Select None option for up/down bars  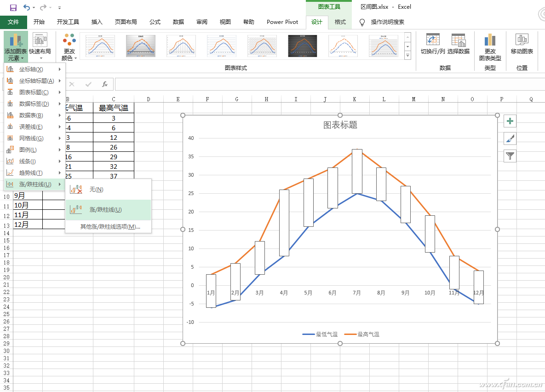point(109,190)
